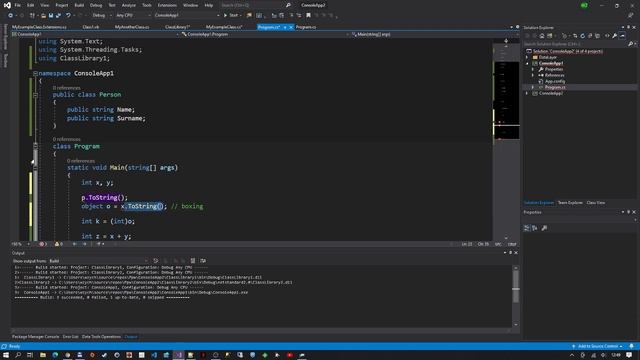Click the Categorized icon in Properties panel
Image resolution: width=640 pixels, height=360 pixels.
pyautogui.click(x=527, y=228)
